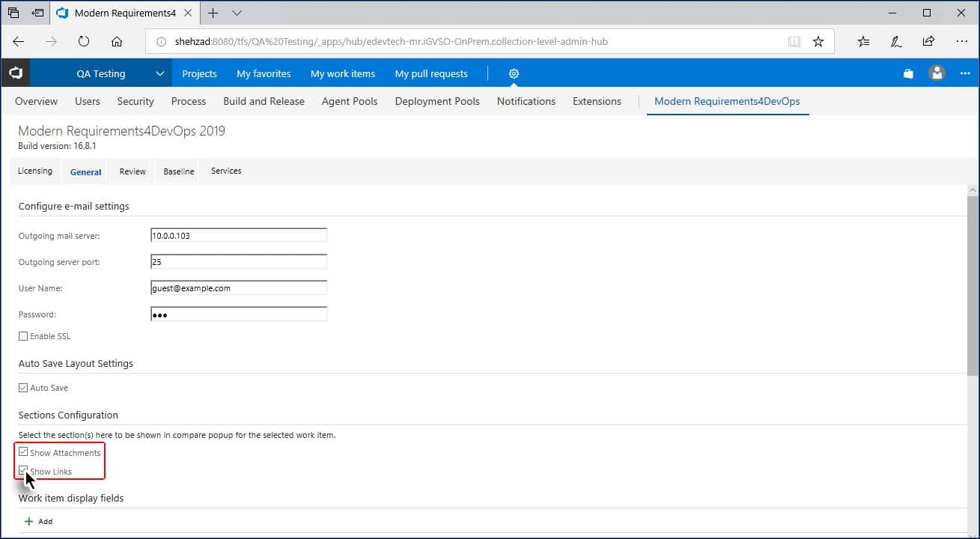The image size is (980, 539).
Task: Toggle the Show Attachments checkbox
Action: [x=23, y=453]
